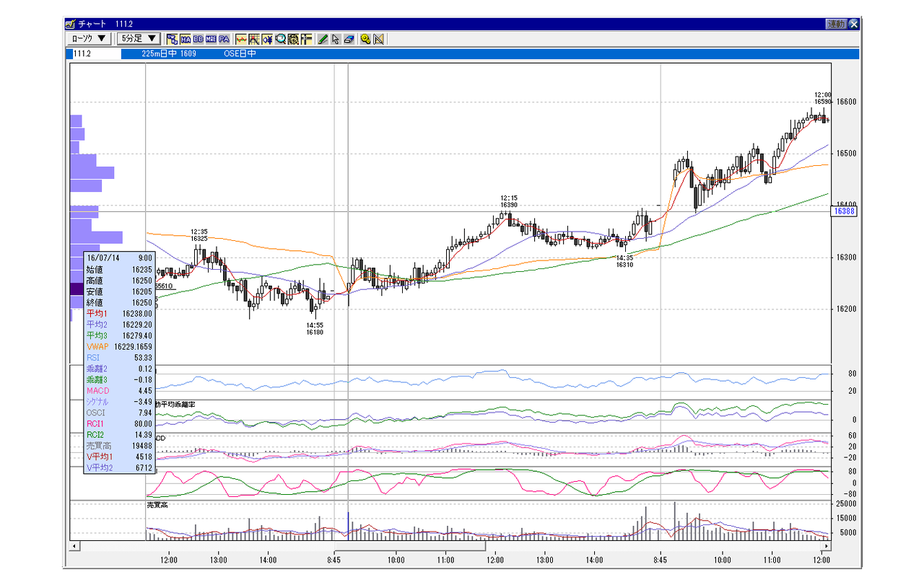
Task: Activate the magnifier zoom tool
Action: [280, 39]
